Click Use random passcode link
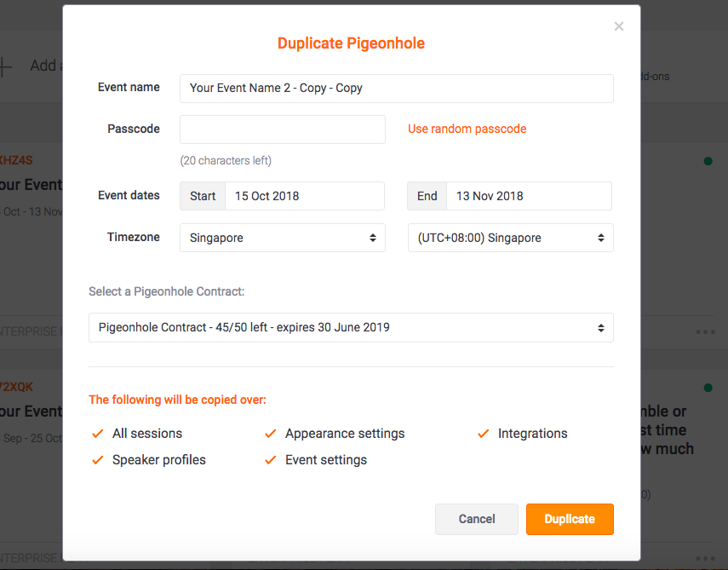Image resolution: width=728 pixels, height=570 pixels. [467, 129]
